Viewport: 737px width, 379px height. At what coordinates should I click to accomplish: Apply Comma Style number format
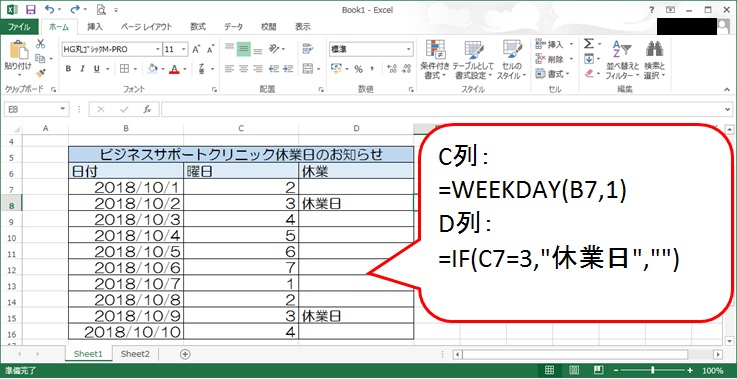(x=372, y=69)
